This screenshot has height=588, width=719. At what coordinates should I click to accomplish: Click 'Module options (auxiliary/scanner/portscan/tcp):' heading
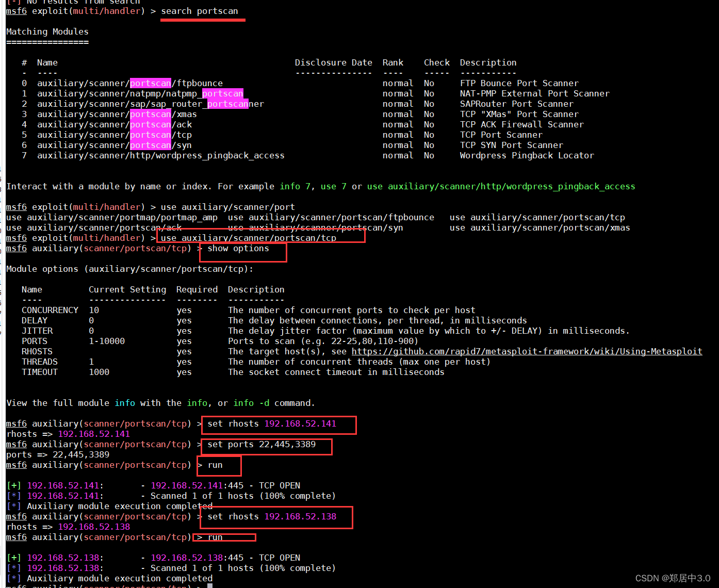[130, 269]
